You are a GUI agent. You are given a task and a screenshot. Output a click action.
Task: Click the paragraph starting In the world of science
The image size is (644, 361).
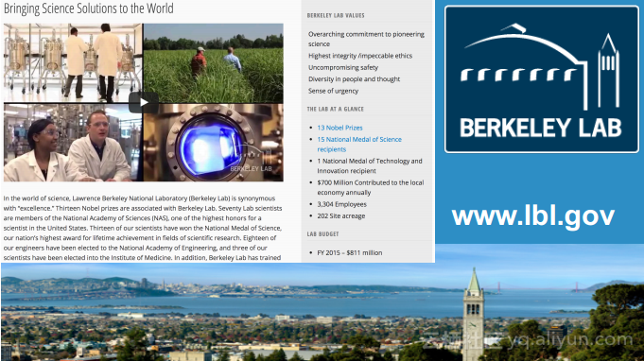click(143, 228)
